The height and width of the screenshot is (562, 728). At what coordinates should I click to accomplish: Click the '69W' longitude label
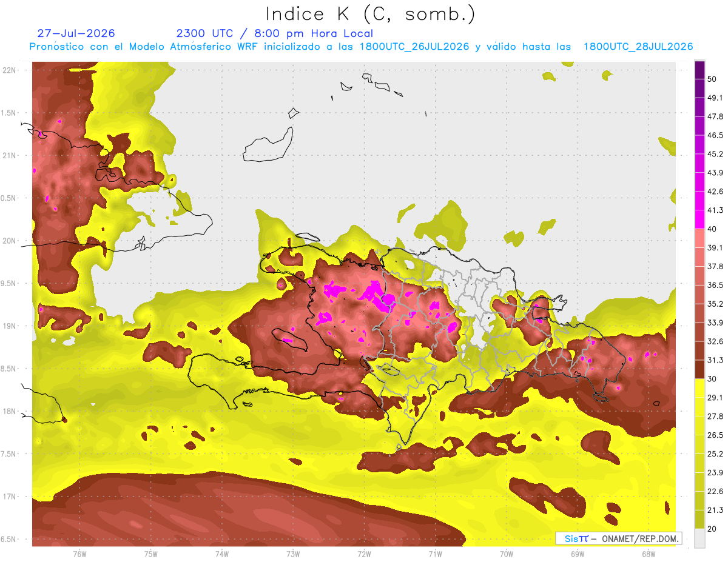[x=578, y=555]
